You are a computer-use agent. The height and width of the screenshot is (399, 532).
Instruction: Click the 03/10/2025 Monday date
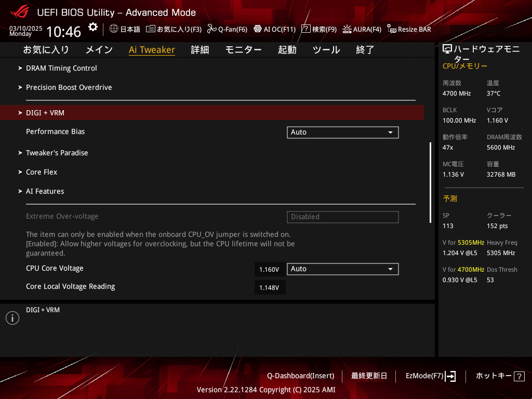pyautogui.click(x=26, y=31)
